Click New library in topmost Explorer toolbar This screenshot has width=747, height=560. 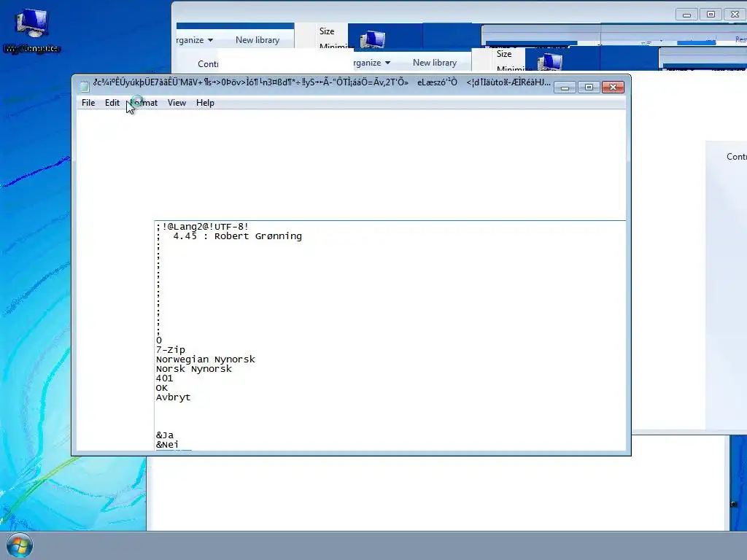point(258,40)
